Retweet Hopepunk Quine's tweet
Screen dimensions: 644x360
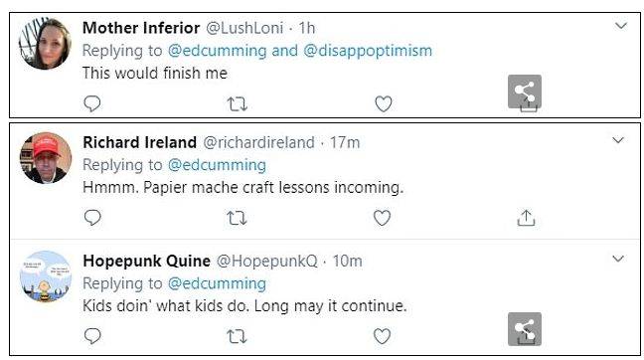(x=238, y=336)
